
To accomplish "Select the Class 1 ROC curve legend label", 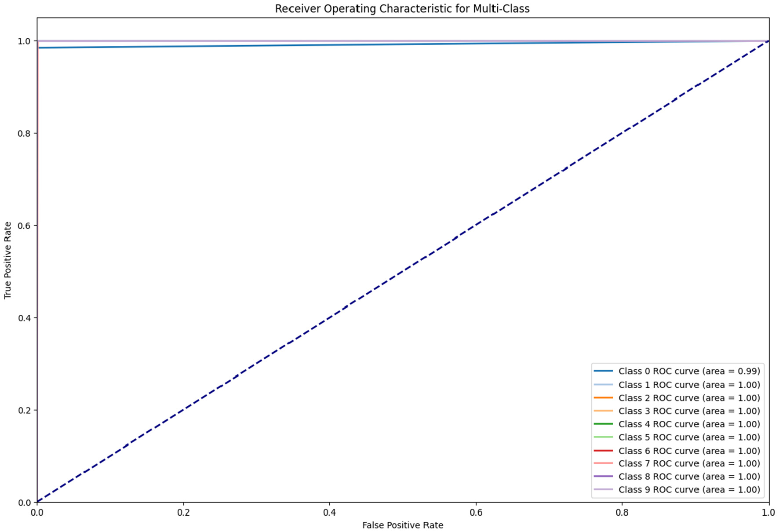I will point(689,385).
